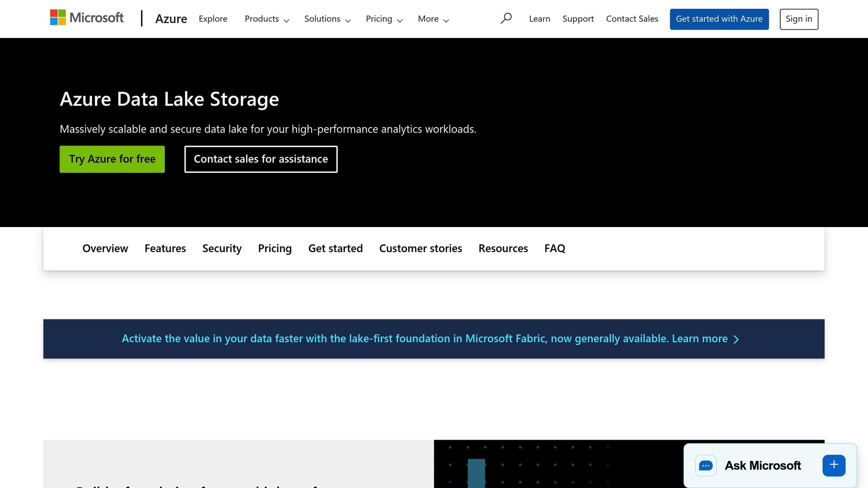868x488 pixels.
Task: Switch to the Security tab
Action: click(x=222, y=248)
